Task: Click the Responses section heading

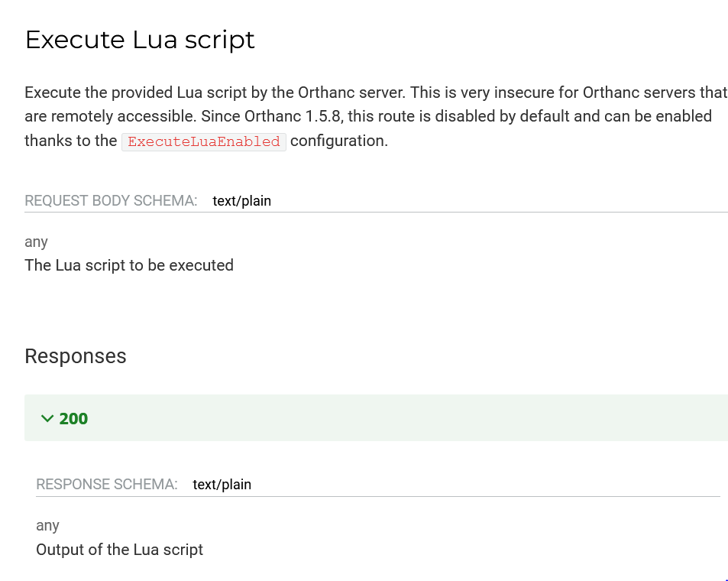Action: pyautogui.click(x=75, y=356)
